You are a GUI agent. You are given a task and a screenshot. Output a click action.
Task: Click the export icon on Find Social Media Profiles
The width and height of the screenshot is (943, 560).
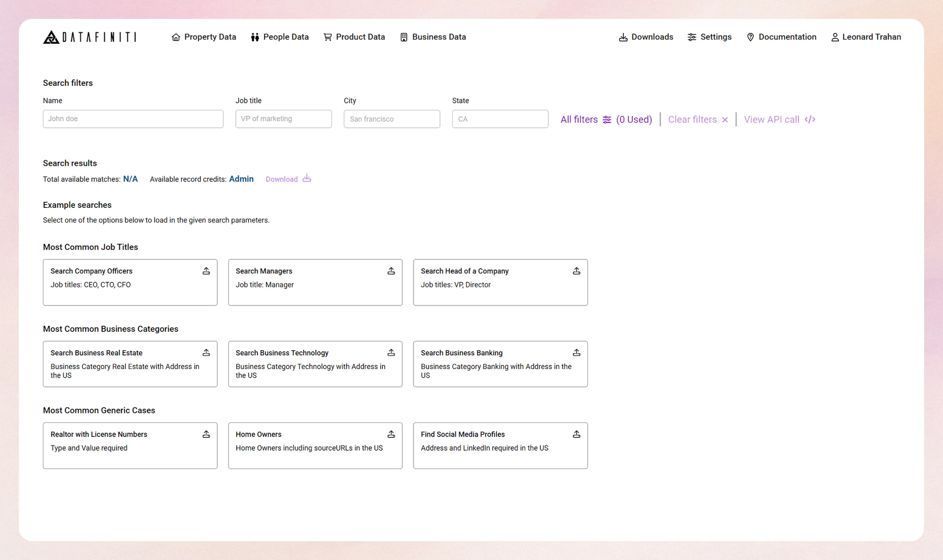577,434
